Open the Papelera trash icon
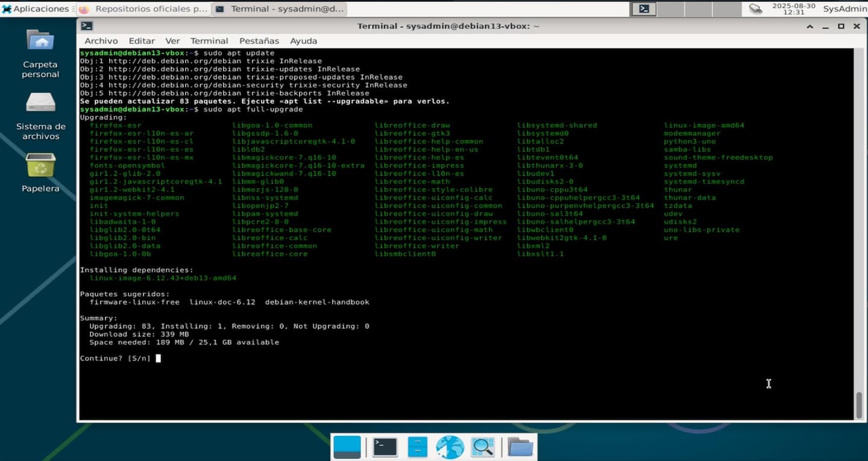This screenshot has width=868, height=461. click(x=40, y=165)
